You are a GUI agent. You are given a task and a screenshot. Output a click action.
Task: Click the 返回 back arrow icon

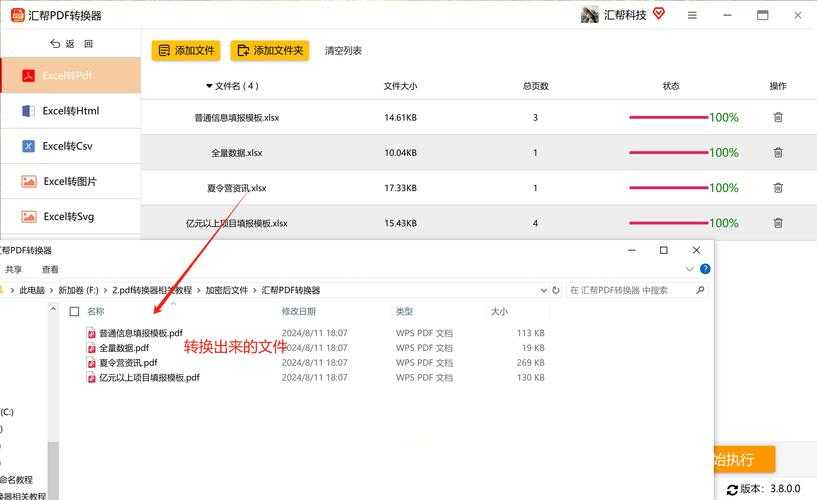coord(55,44)
